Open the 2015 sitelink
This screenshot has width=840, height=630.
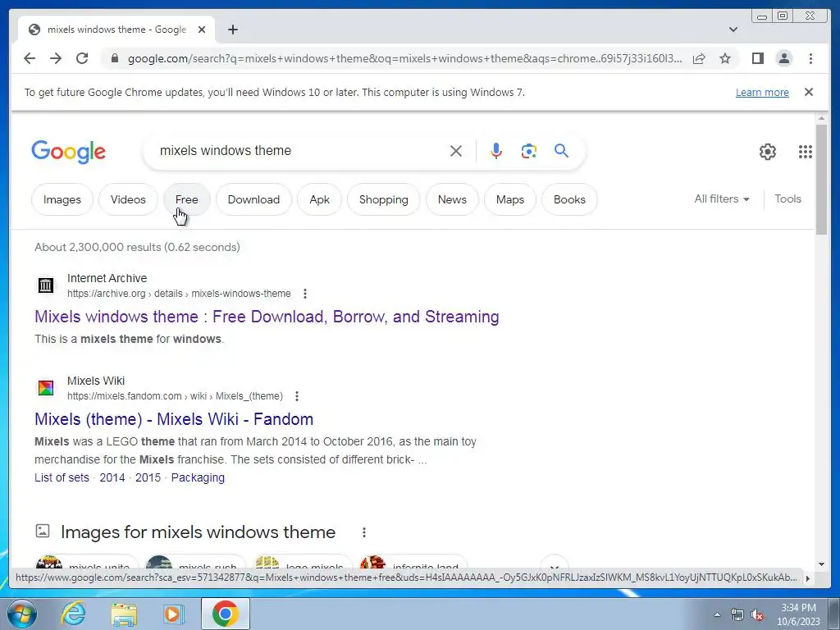tap(148, 477)
